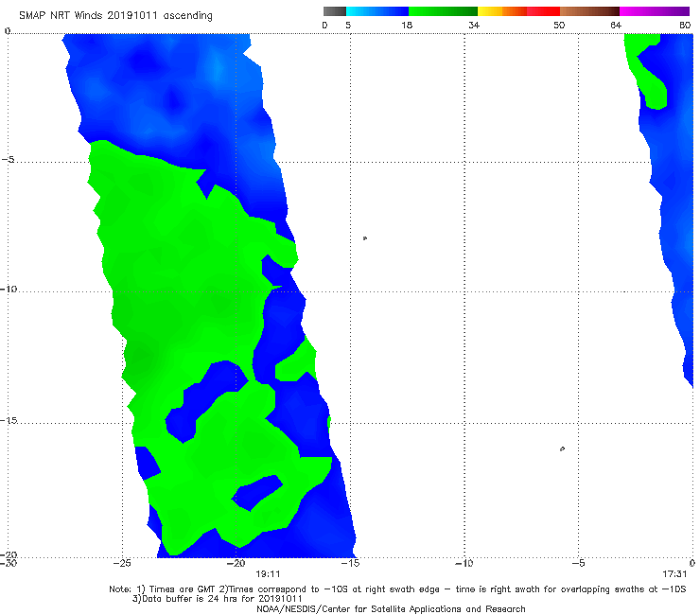Click the color bar label '18'
This screenshot has width=700, height=615.
click(x=407, y=26)
